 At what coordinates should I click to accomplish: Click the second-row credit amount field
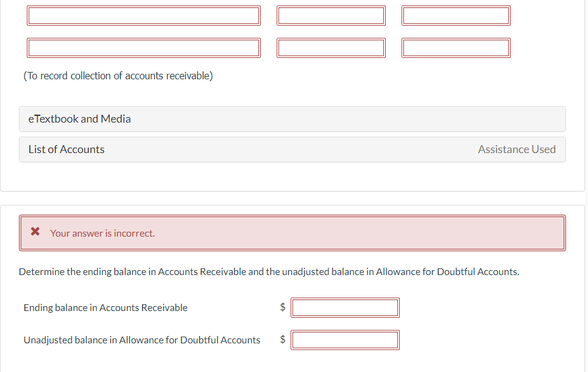456,48
